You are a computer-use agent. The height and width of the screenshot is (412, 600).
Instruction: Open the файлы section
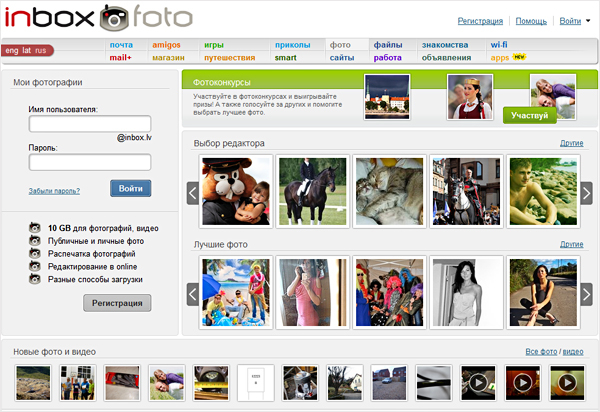click(388, 45)
